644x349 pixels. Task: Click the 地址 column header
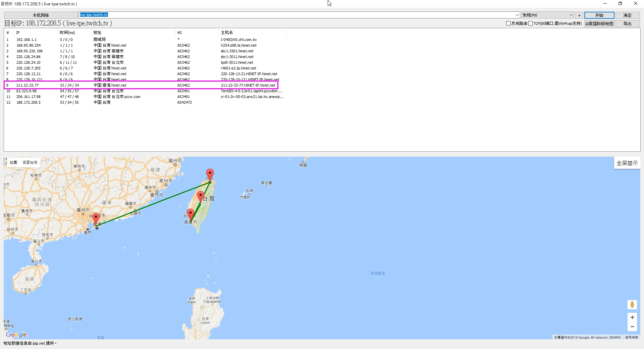(133, 33)
